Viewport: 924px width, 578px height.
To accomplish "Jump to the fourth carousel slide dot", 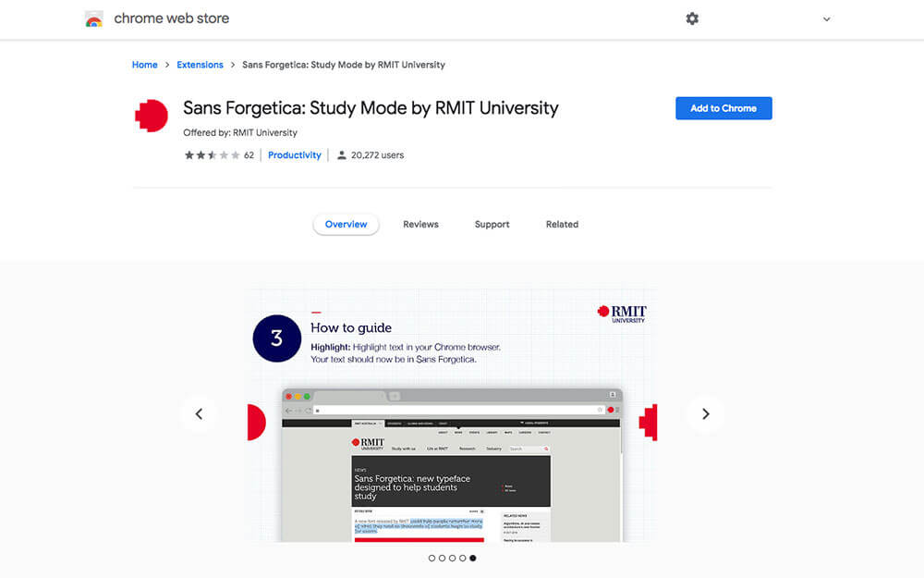I will coord(463,558).
